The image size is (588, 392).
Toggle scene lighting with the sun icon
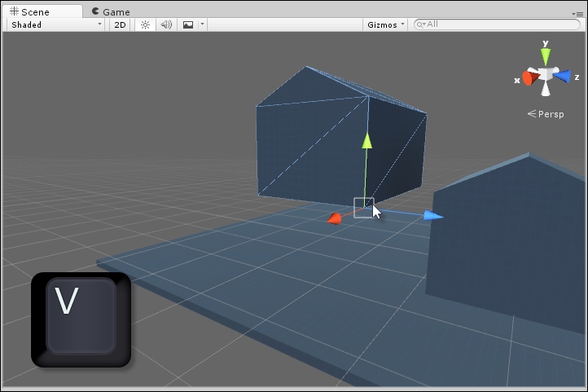(145, 24)
